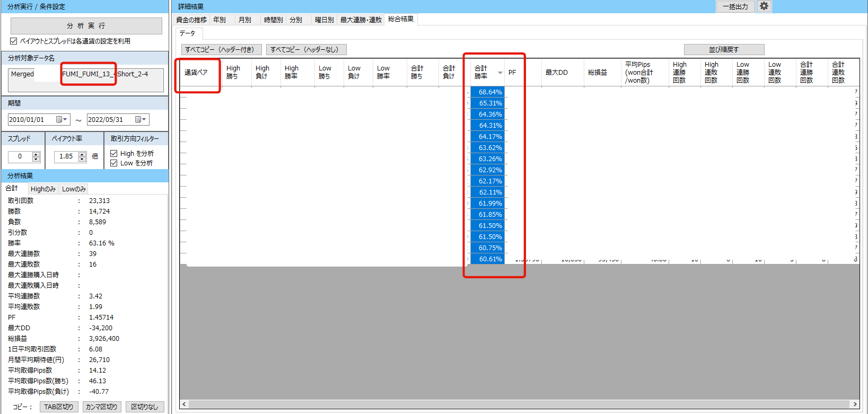Switch to 年別 tab

(x=220, y=20)
